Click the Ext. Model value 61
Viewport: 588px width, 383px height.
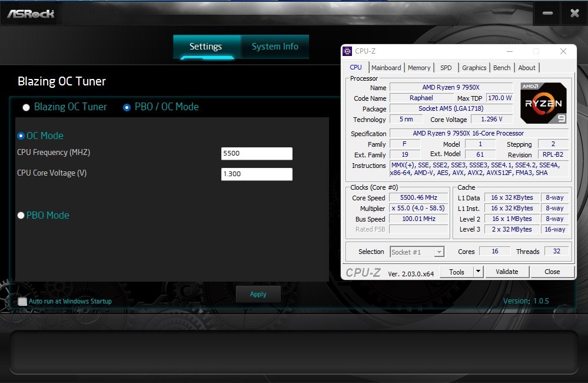click(x=480, y=154)
